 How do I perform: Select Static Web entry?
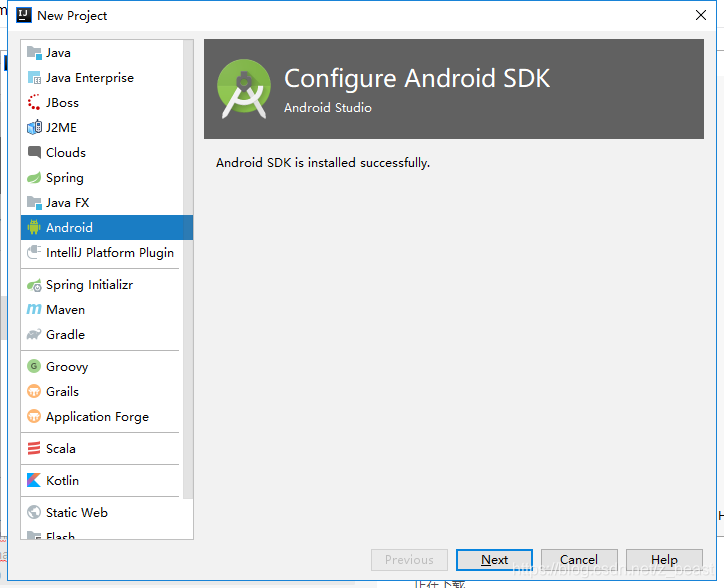point(102,512)
